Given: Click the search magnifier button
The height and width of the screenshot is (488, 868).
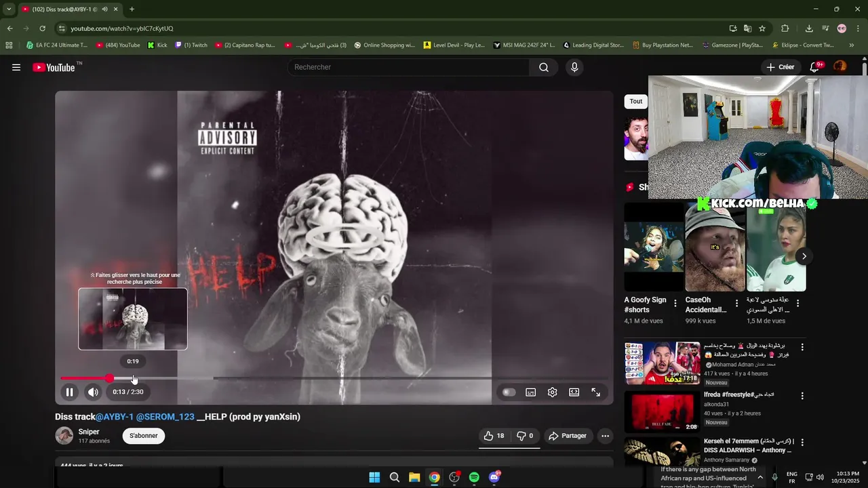Looking at the screenshot, I should point(544,67).
